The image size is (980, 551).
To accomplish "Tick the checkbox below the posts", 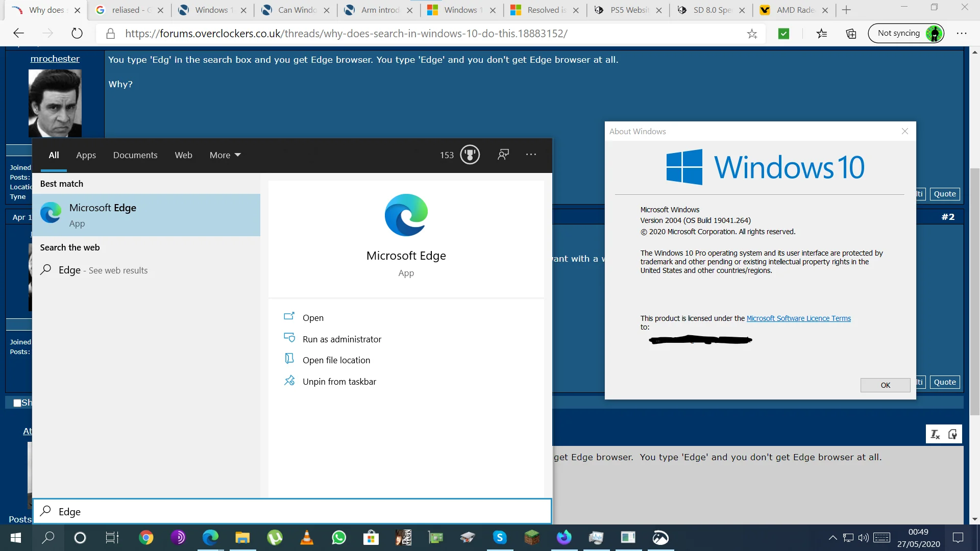I will [x=17, y=403].
